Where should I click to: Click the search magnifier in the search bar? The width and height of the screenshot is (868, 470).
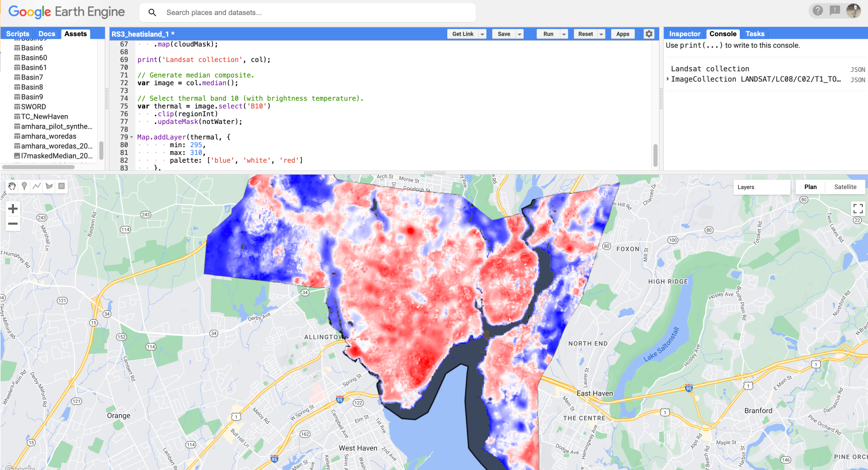(x=151, y=12)
